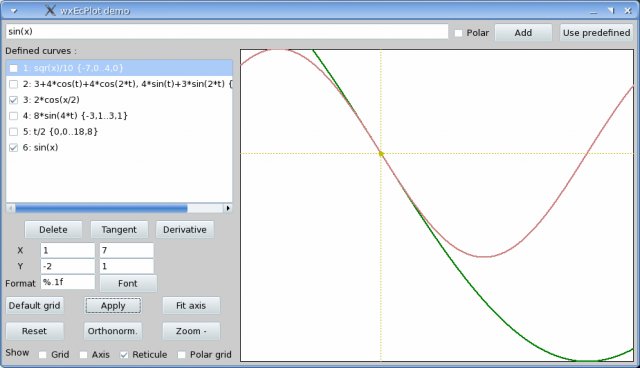Image resolution: width=640 pixels, height=368 pixels.
Task: Click the Format field containing %.1f
Action: click(68, 282)
